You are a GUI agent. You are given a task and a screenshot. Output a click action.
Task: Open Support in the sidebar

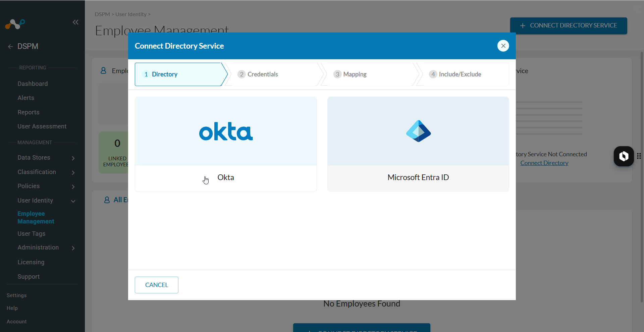[x=29, y=277]
